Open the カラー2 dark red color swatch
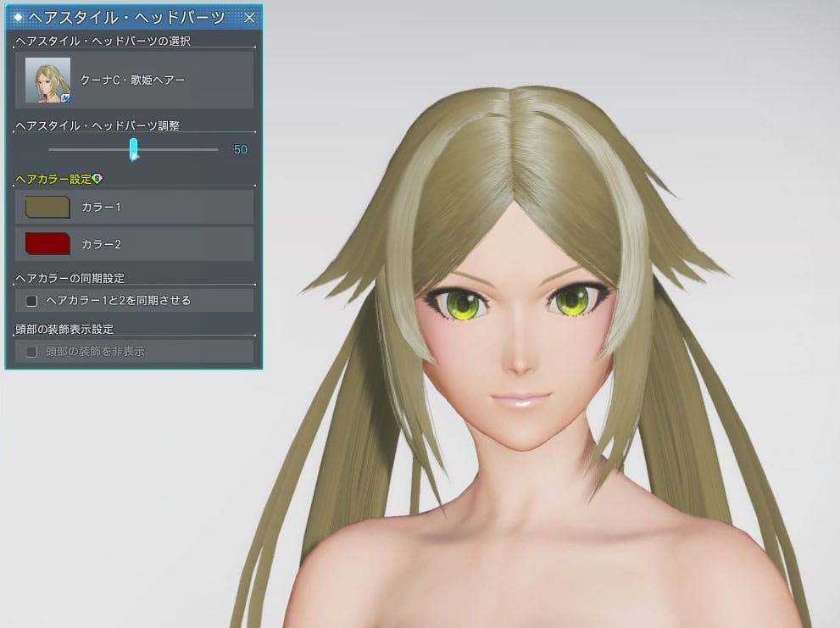840x628 pixels. [47, 244]
